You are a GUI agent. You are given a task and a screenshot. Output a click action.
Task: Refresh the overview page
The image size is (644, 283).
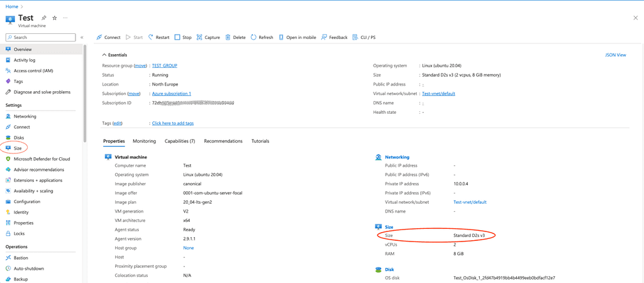pyautogui.click(x=262, y=37)
